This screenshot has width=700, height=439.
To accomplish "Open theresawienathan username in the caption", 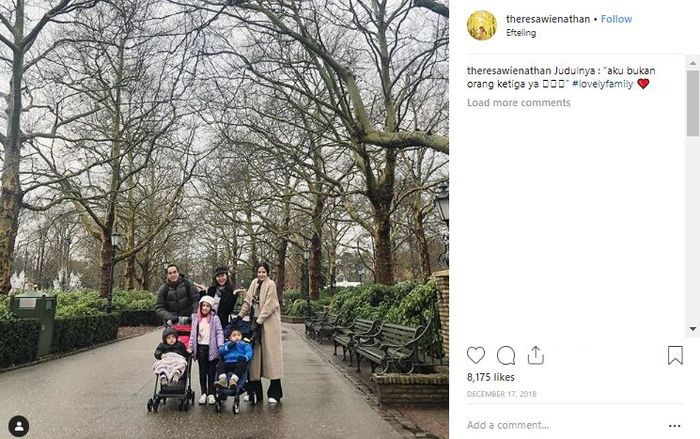I will (x=509, y=71).
